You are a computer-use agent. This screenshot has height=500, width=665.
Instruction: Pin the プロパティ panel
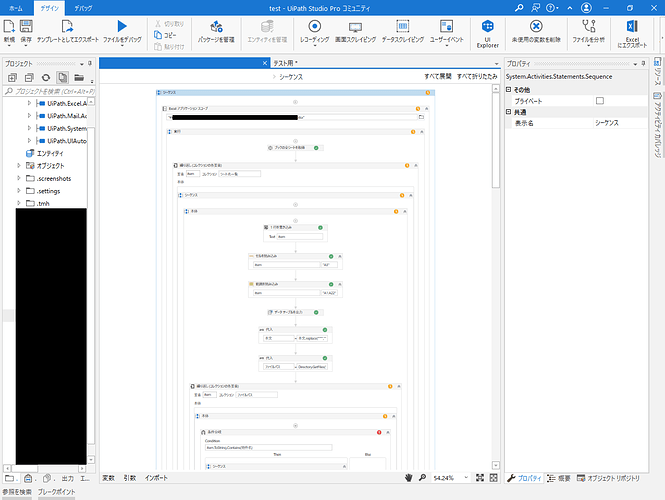pos(643,63)
